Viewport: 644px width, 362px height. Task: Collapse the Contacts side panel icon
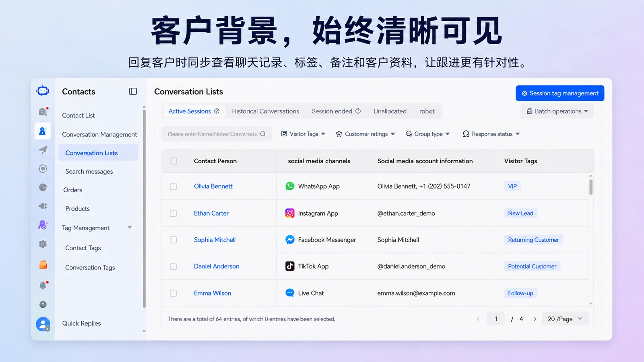coord(133,91)
